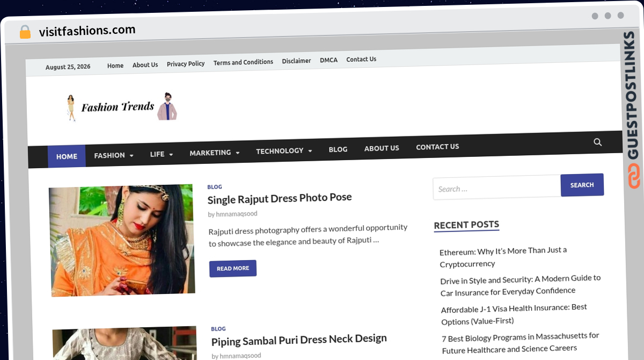The width and height of the screenshot is (644, 360).
Task: Expand the Fashion menu dropdown
Action: tap(114, 155)
